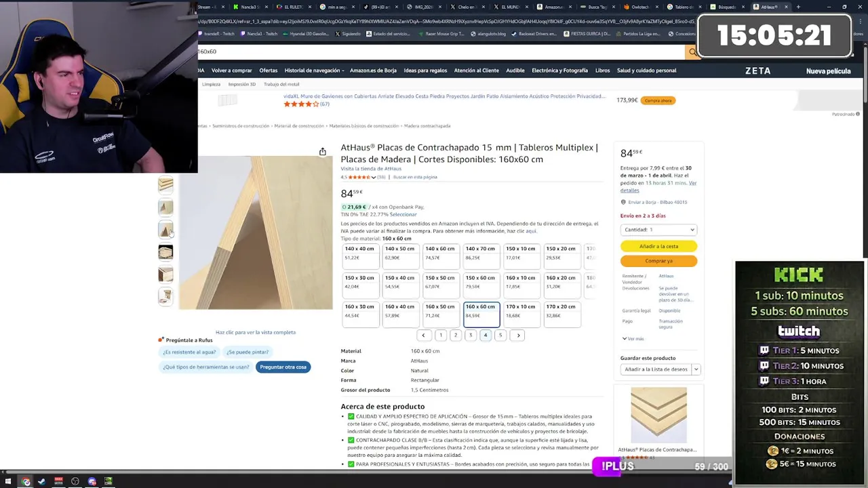Visit la tienda de AtHaus link

coord(371,169)
